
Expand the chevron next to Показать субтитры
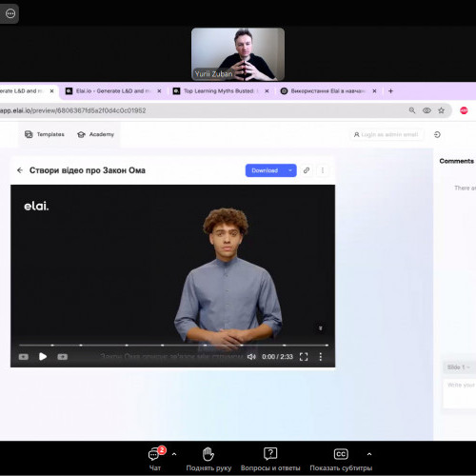coord(369,454)
